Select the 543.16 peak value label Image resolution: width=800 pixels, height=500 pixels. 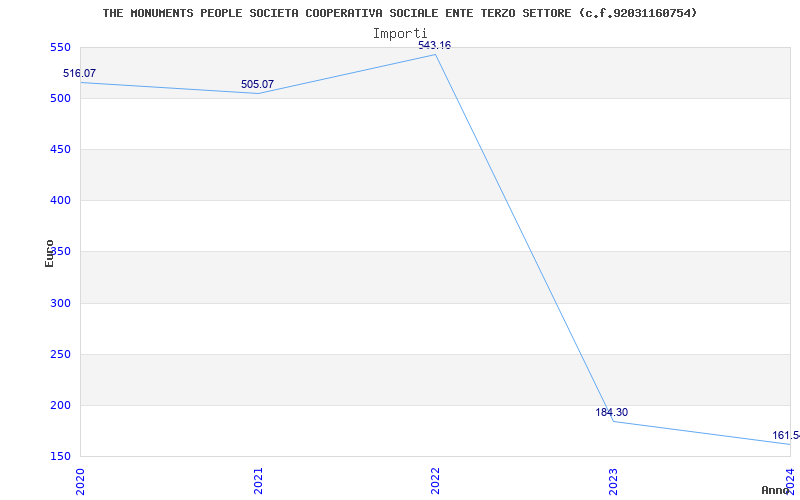[x=435, y=45]
